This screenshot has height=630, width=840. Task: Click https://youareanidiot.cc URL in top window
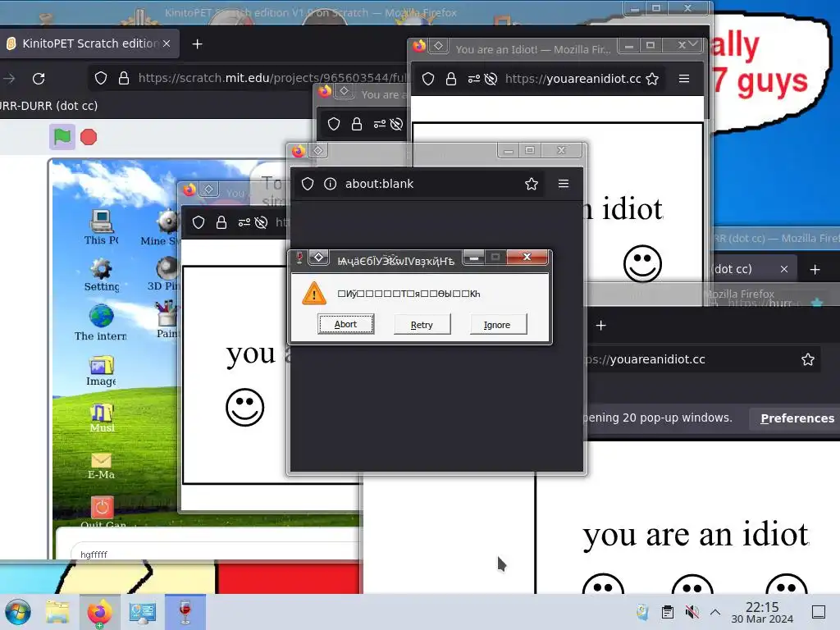[x=573, y=79]
